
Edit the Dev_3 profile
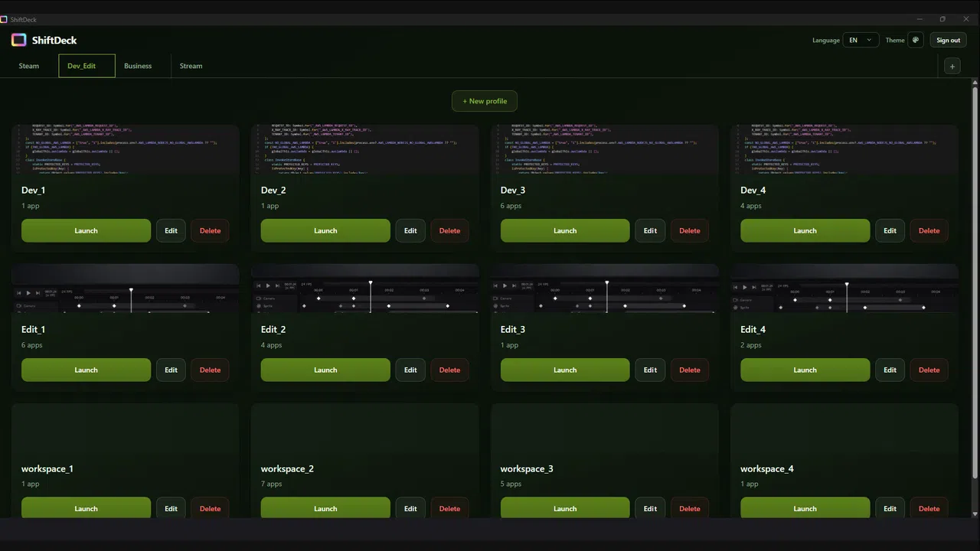point(650,230)
